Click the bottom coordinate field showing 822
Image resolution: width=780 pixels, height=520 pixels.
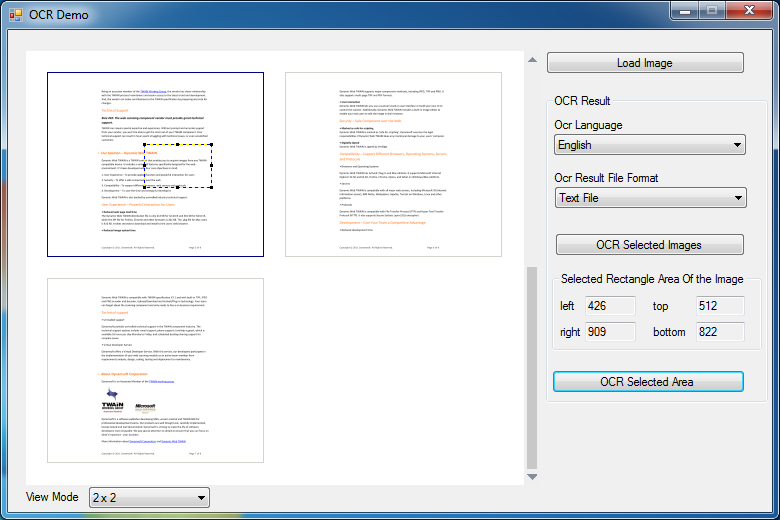pyautogui.click(x=719, y=332)
